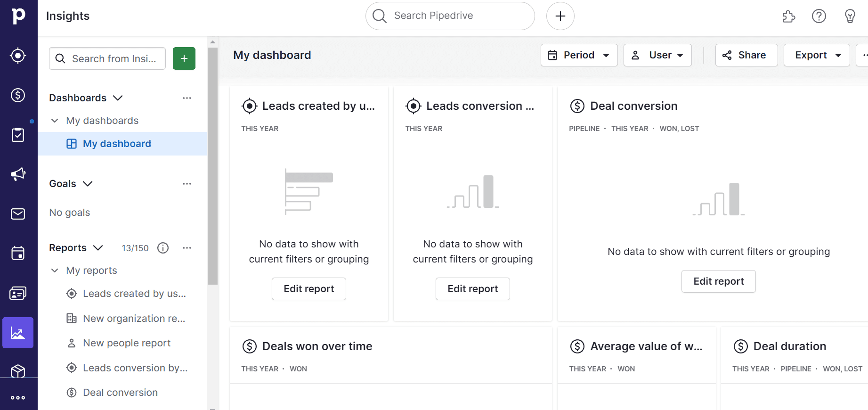The height and width of the screenshot is (410, 868).
Task: Click the Share button
Action: (x=746, y=55)
